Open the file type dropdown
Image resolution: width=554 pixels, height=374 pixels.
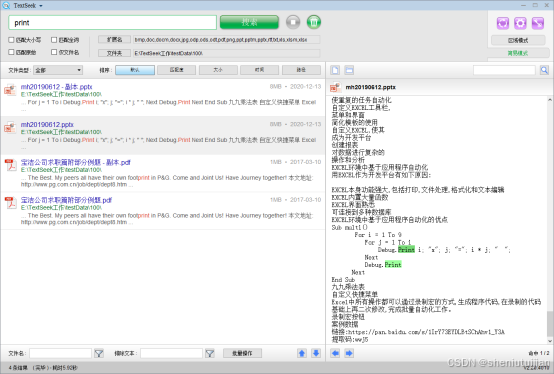coord(58,70)
